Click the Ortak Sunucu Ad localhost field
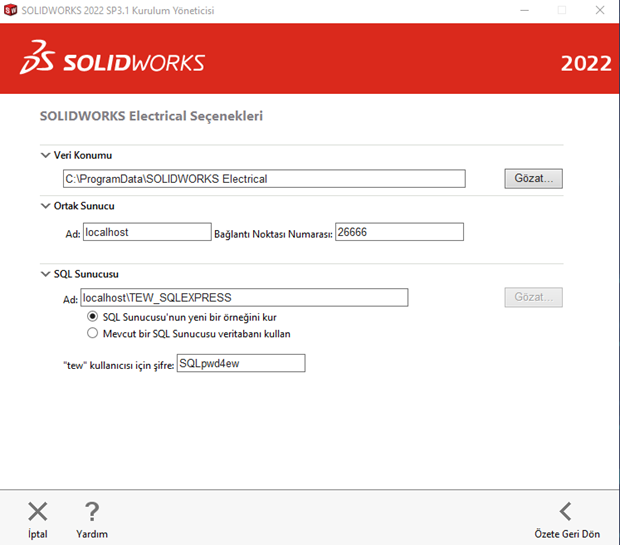620x545 pixels. tap(146, 232)
